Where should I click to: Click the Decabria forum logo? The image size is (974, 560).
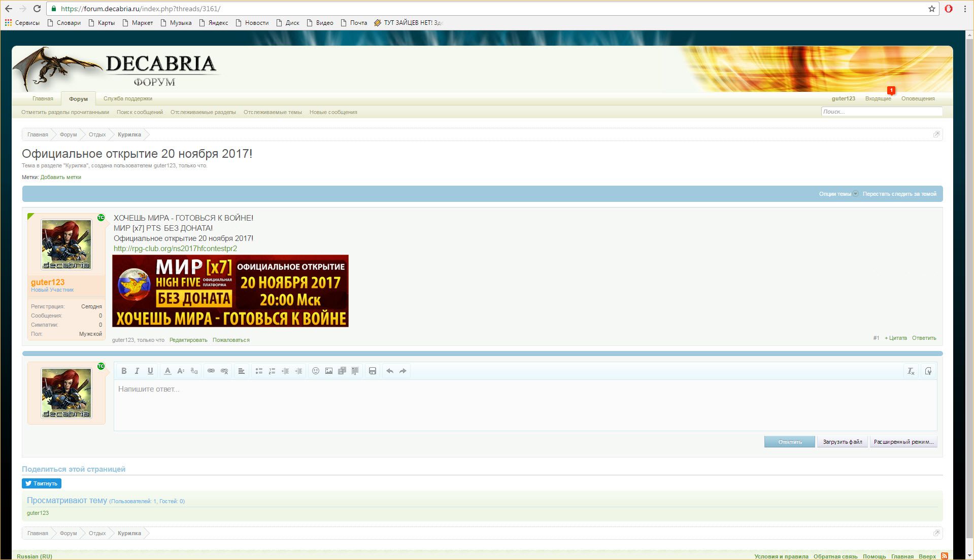117,69
